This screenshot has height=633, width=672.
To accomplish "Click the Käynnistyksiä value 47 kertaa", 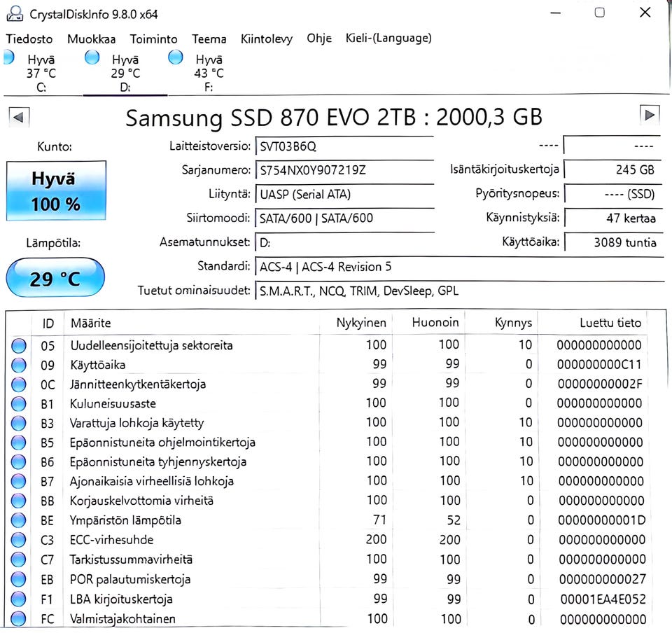I will (x=612, y=218).
